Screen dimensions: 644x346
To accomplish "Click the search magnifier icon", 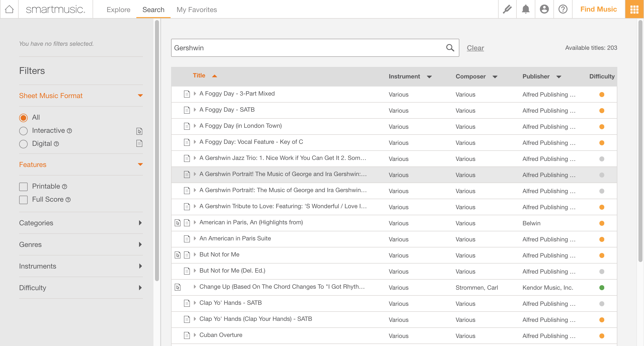I will pyautogui.click(x=450, y=48).
